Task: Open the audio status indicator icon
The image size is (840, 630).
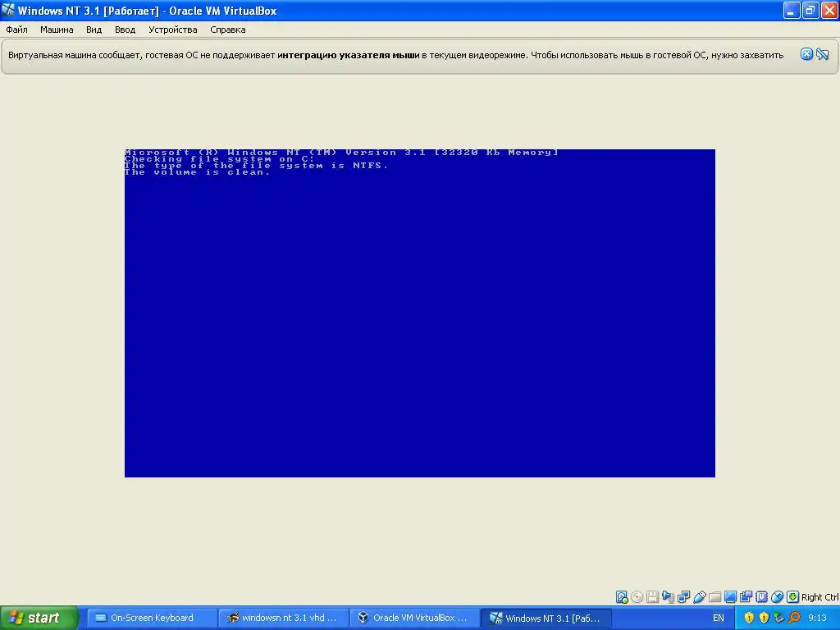Action: pos(668,597)
